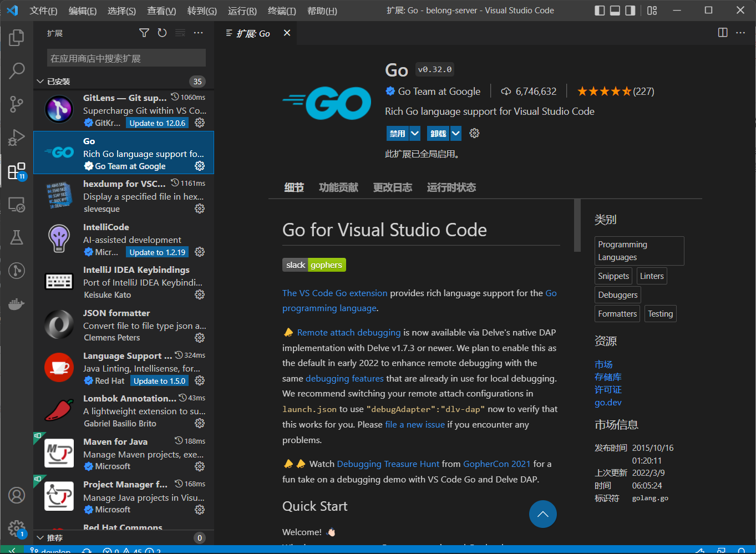Open the Accounts icon in activity bar

click(17, 495)
